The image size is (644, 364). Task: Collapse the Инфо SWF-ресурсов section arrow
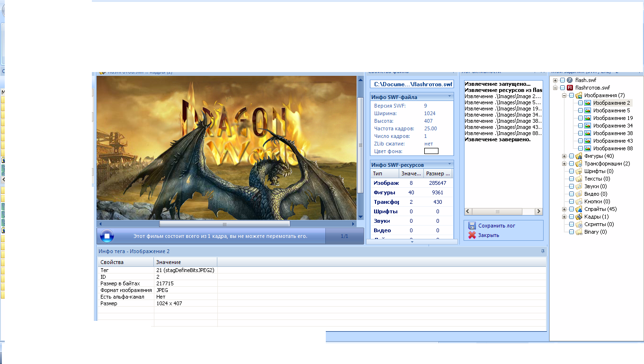[x=449, y=164]
